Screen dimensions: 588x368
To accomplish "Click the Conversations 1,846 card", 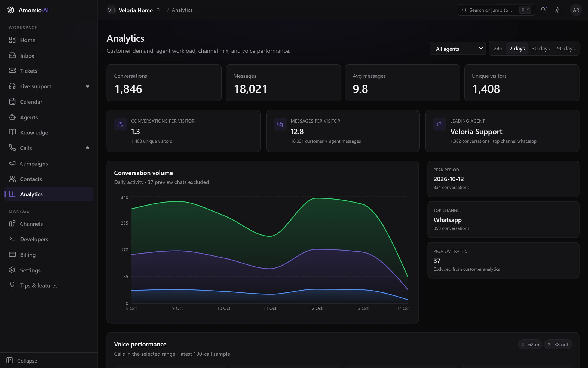I will click(164, 83).
